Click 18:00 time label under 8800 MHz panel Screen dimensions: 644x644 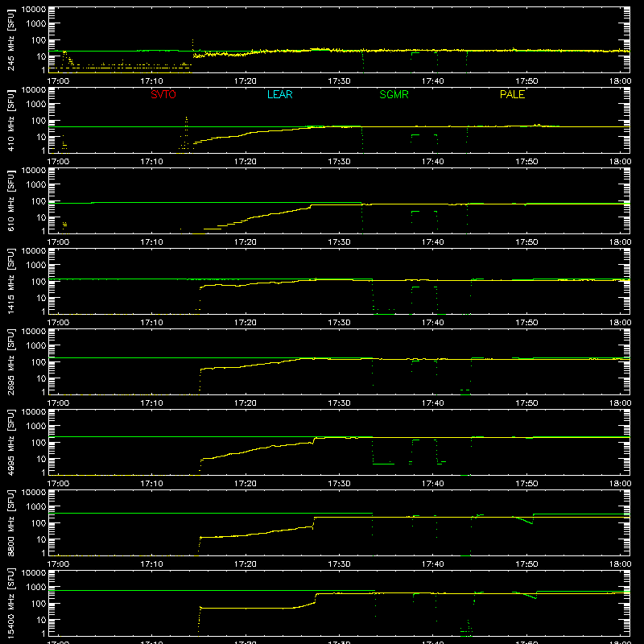(x=620, y=564)
